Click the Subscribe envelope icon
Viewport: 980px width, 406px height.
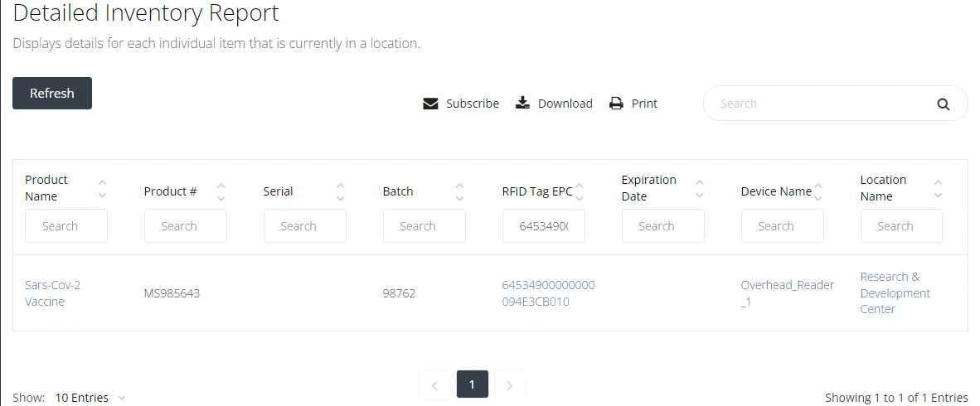click(x=430, y=104)
